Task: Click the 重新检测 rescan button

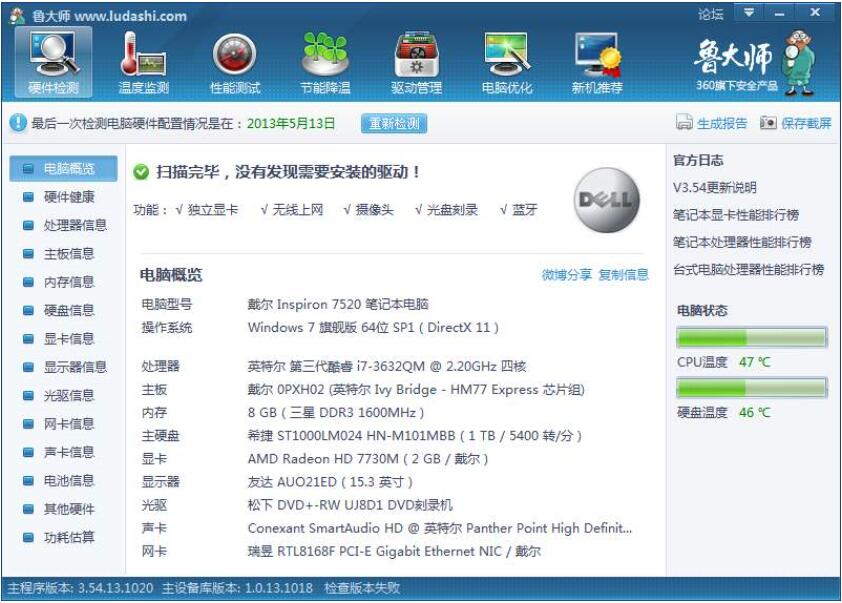Action: coord(393,123)
